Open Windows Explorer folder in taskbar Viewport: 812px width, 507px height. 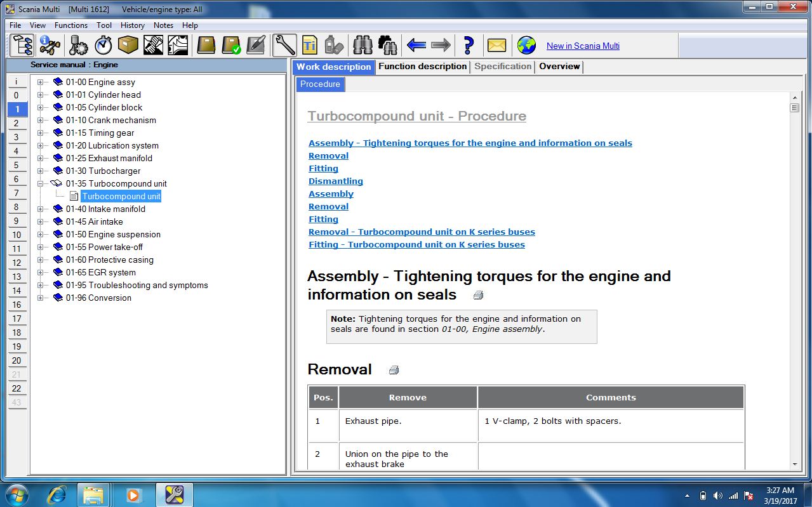(93, 494)
